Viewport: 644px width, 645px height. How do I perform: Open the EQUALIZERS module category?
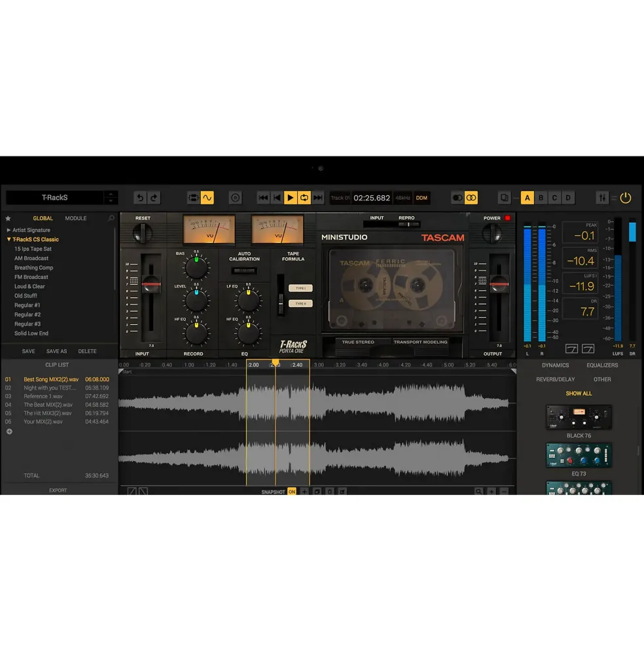tap(602, 365)
